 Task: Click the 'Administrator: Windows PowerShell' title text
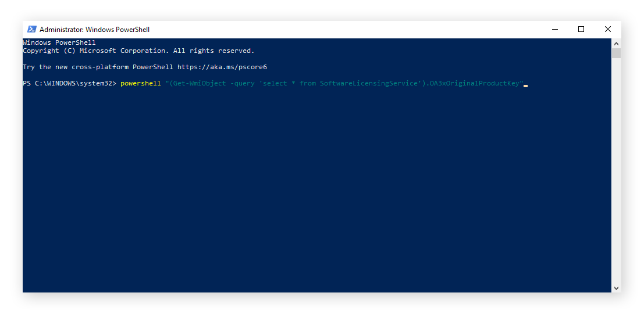[94, 30]
